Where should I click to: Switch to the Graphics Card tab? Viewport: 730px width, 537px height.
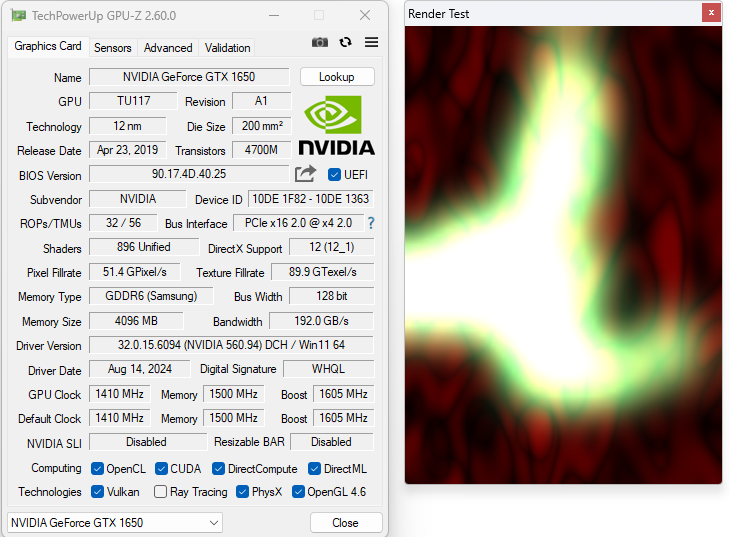[48, 46]
